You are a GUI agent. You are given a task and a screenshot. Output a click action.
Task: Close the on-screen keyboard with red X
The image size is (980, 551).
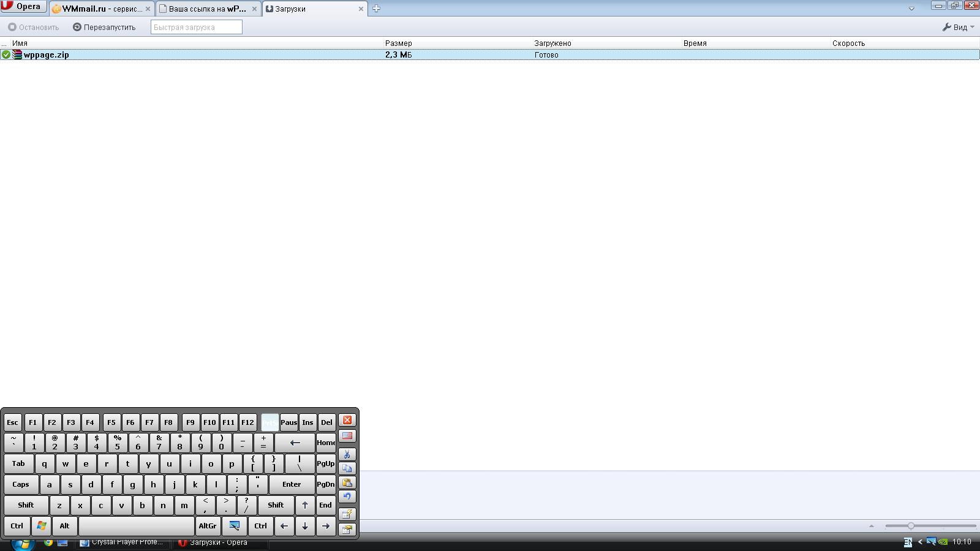[x=347, y=420]
